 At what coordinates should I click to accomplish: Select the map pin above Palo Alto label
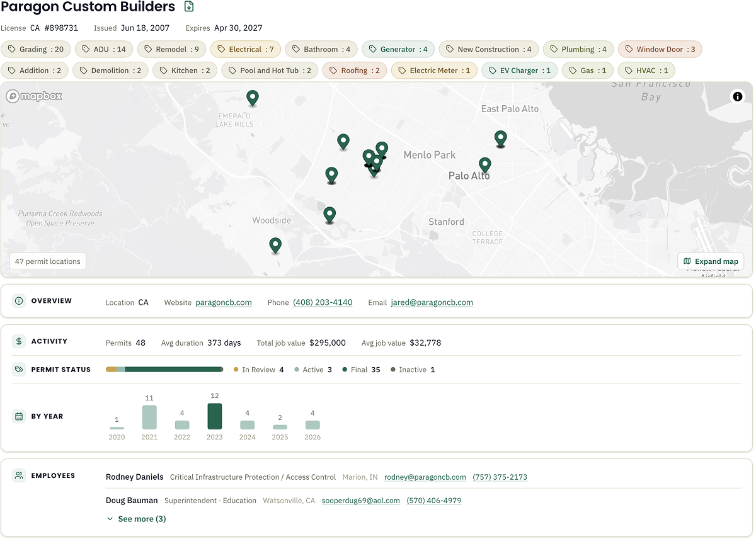(484, 166)
